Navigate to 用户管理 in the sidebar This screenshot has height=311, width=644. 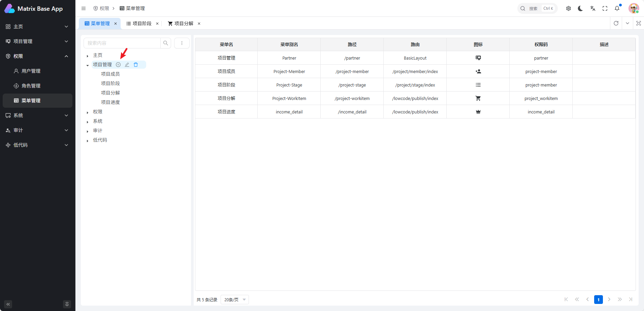pyautogui.click(x=31, y=71)
